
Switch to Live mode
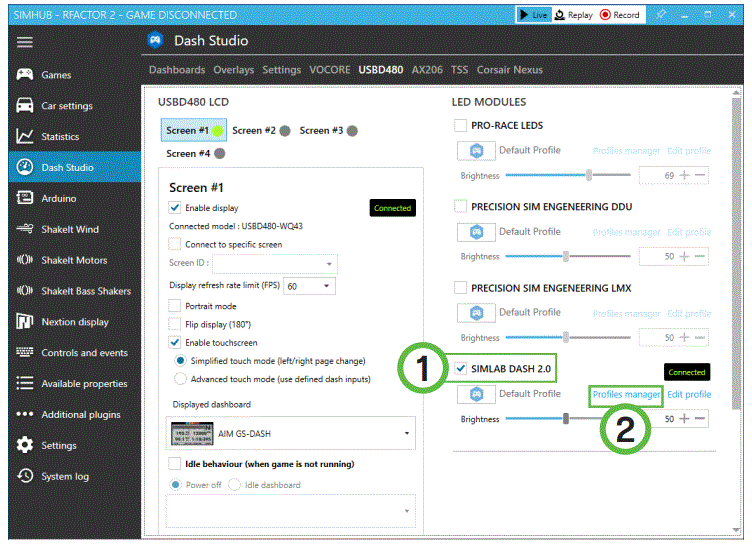[534, 15]
